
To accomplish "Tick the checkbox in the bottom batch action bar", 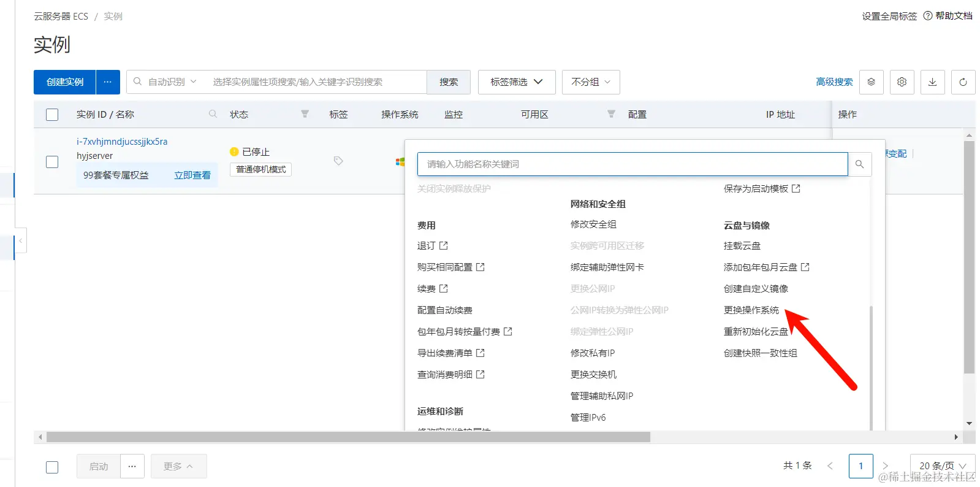I will point(52,467).
